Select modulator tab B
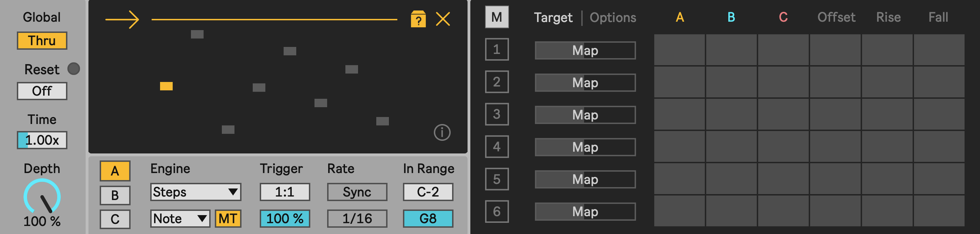This screenshot has height=234, width=980. click(x=115, y=195)
